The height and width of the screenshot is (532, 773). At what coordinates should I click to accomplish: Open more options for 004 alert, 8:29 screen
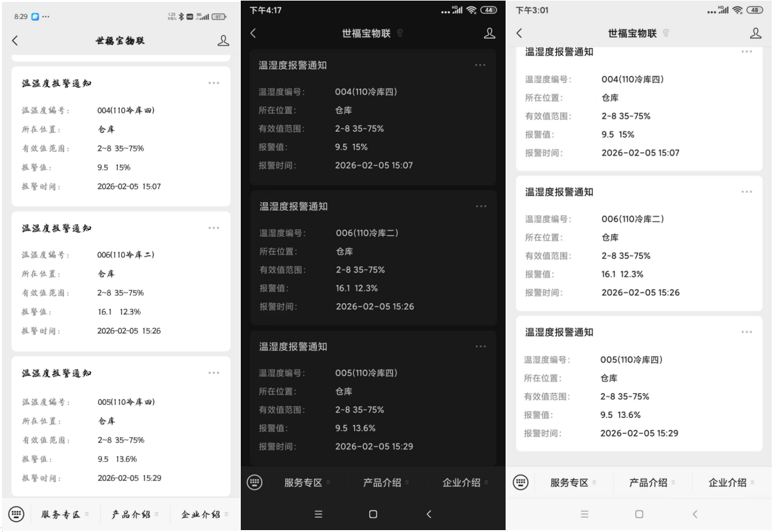pyautogui.click(x=214, y=83)
